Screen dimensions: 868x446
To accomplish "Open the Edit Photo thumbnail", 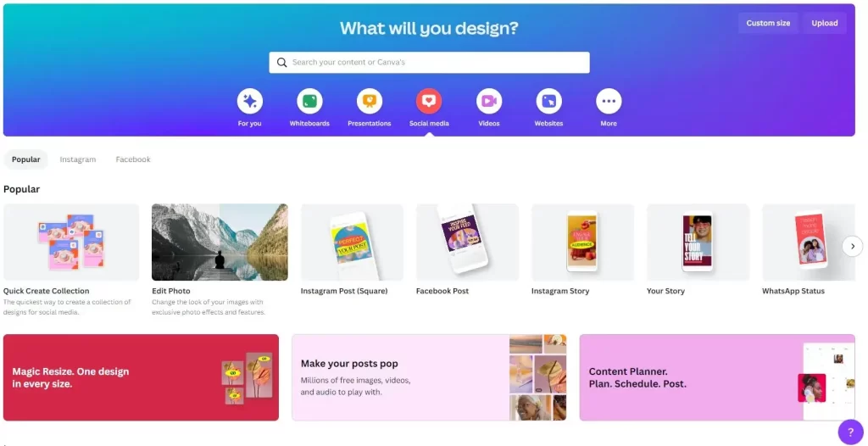I will point(220,243).
